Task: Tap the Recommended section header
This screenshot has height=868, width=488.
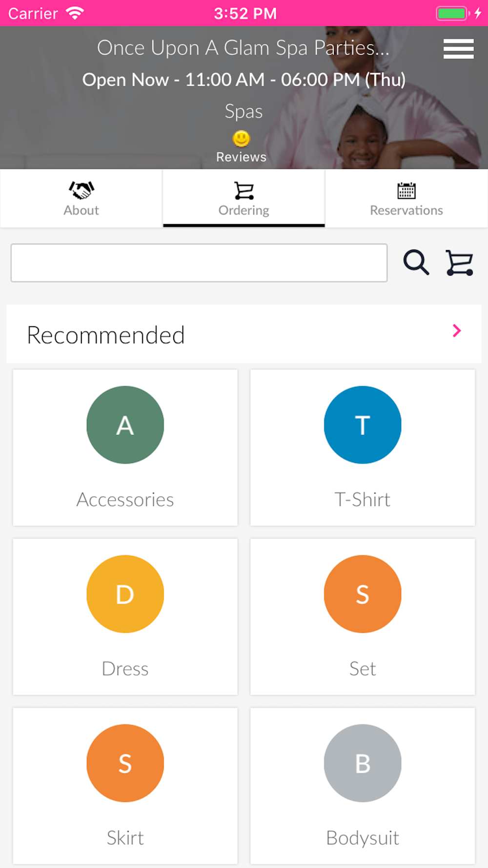Action: point(244,334)
